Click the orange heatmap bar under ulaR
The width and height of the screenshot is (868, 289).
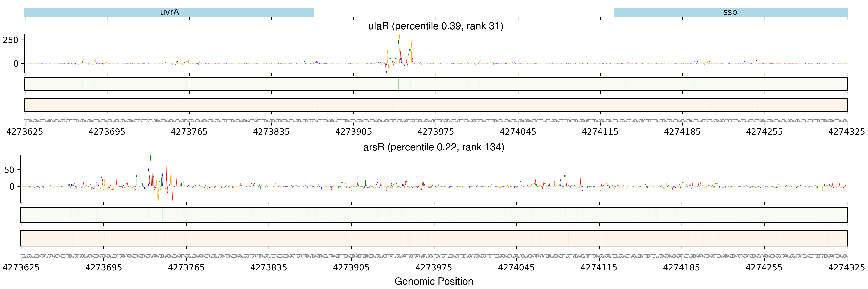click(435, 105)
